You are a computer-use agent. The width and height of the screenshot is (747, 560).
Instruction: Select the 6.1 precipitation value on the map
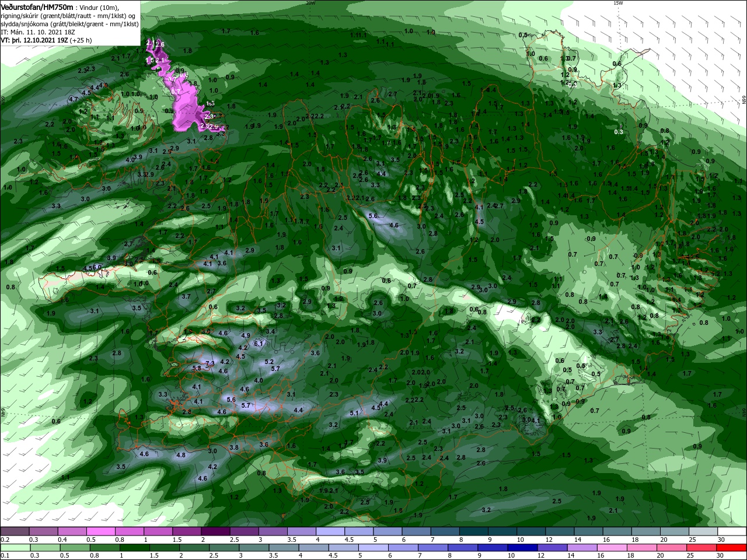[x=259, y=344]
